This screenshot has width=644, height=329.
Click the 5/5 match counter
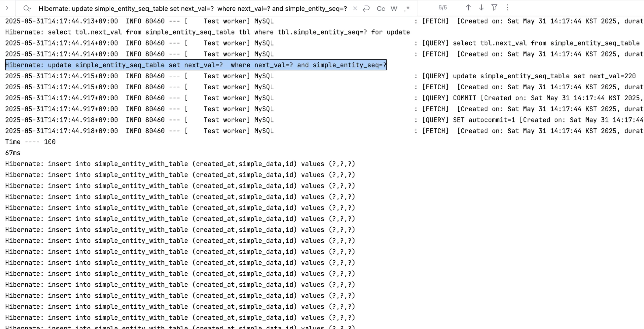tap(443, 8)
